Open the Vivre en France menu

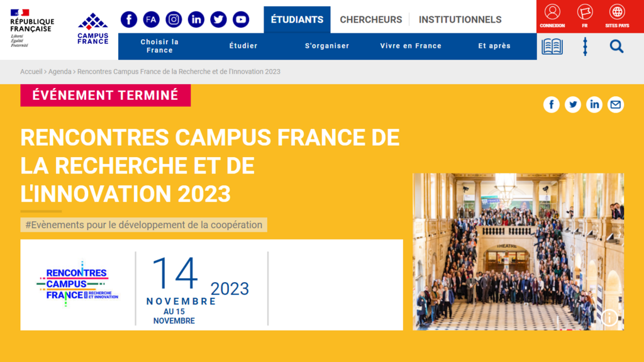(x=411, y=46)
